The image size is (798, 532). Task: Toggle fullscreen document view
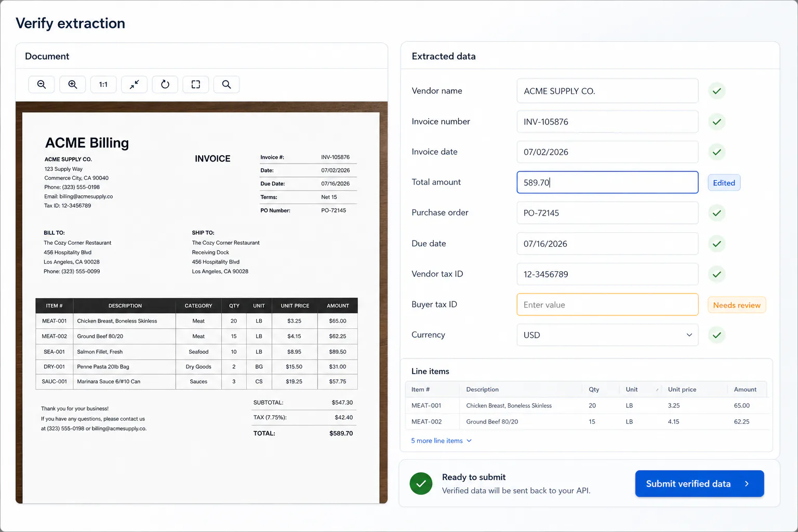coord(196,84)
